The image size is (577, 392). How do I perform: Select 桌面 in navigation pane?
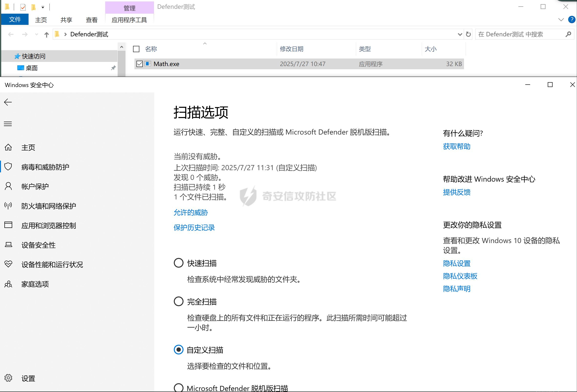click(x=31, y=68)
